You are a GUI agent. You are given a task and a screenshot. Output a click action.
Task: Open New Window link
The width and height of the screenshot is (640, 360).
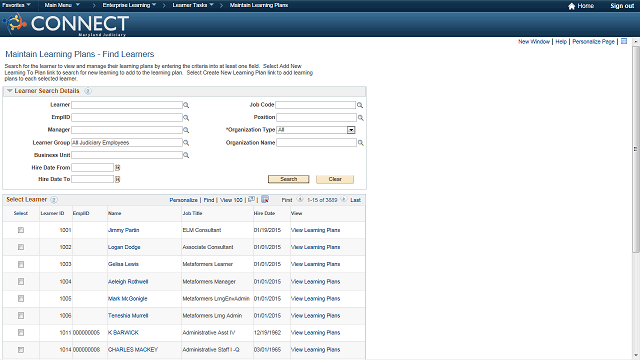(x=534, y=42)
